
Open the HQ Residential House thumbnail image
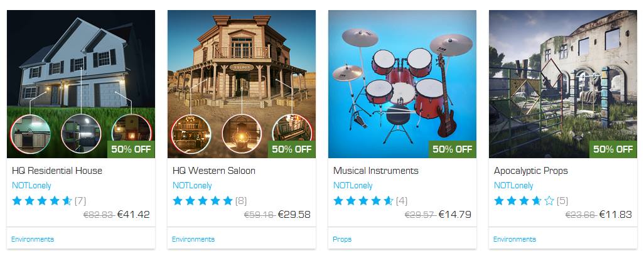81,84
